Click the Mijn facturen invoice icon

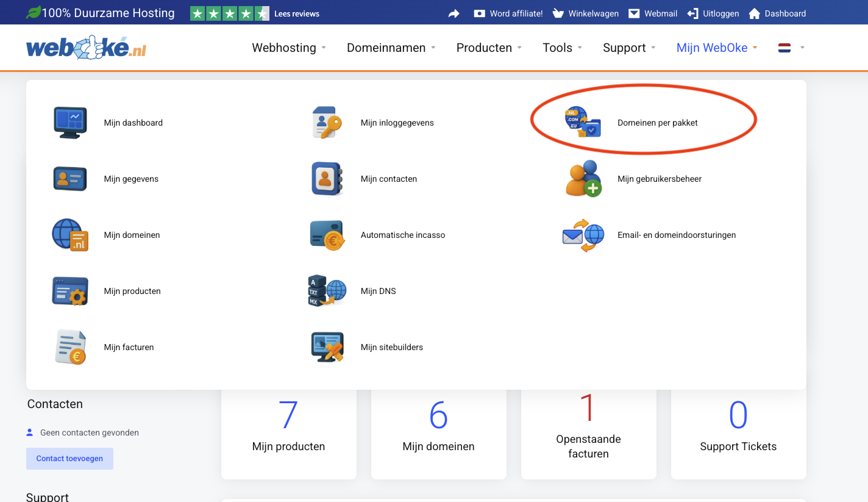[70, 347]
